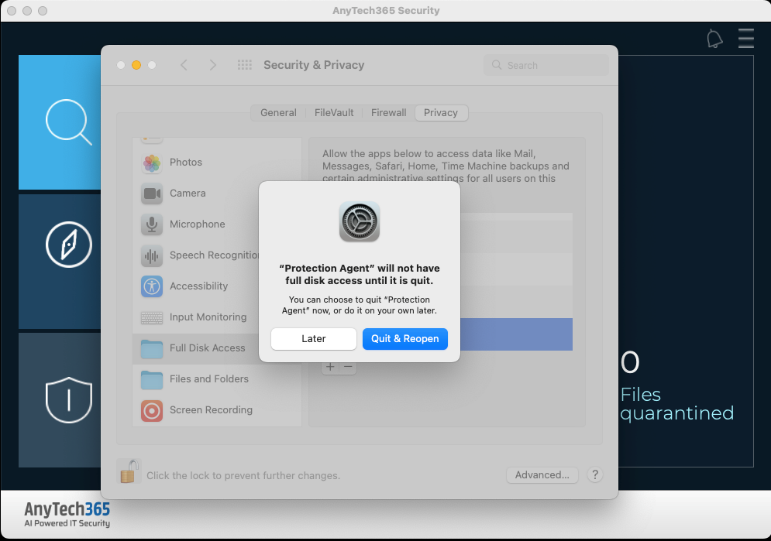Screen dimensions: 771x541
Task: Open the scan magnifier tile in AnyTech365
Action: pos(59,122)
